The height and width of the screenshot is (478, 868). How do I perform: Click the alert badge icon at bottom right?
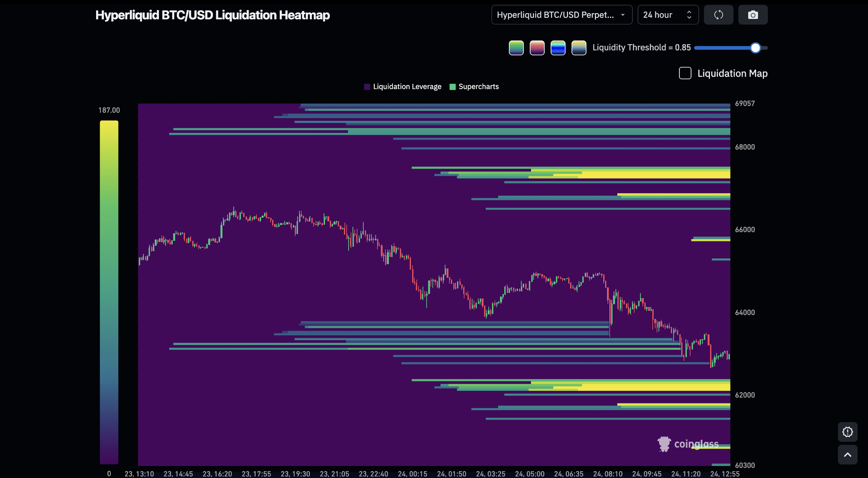pyautogui.click(x=848, y=431)
